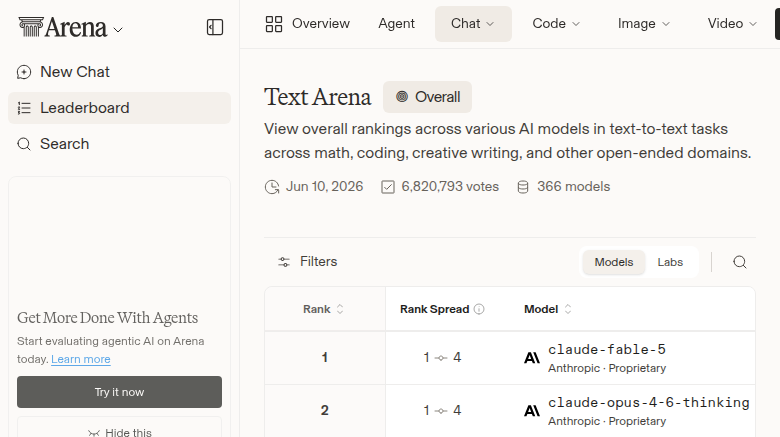Open Search from the sidebar
This screenshot has height=437, width=780.
point(119,144)
